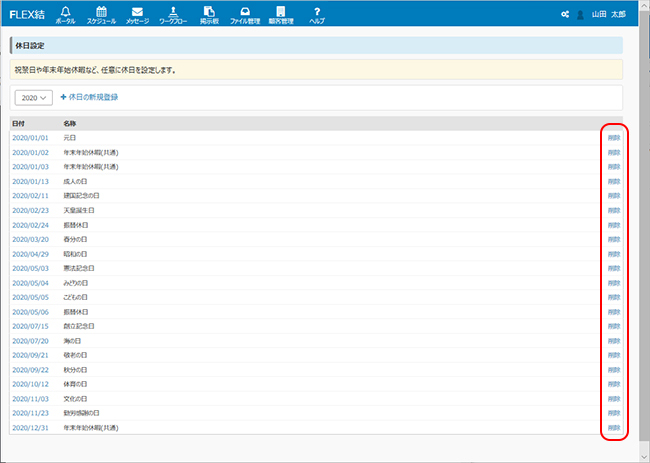Click 削除 for the 2020/01/02 row
Image resolution: width=650 pixels, height=463 pixels.
click(x=614, y=153)
